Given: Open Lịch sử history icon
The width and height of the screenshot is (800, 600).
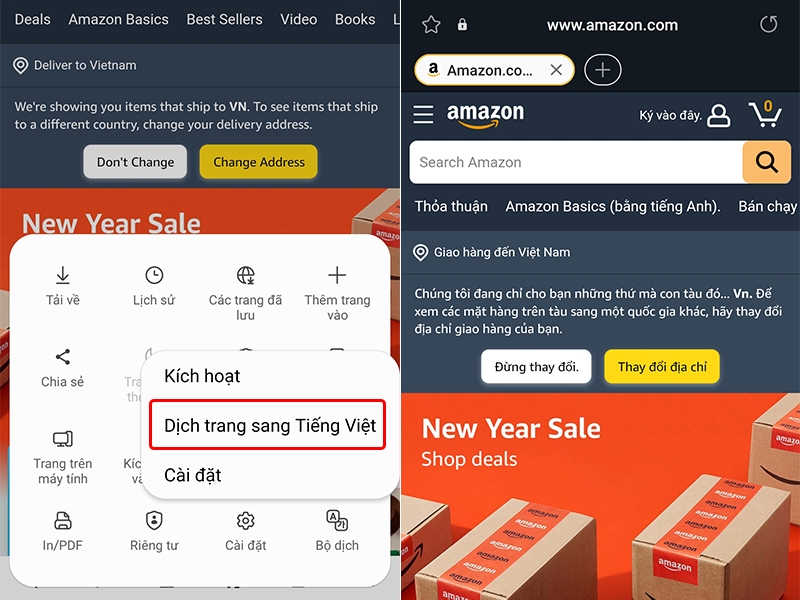Looking at the screenshot, I should (x=154, y=276).
